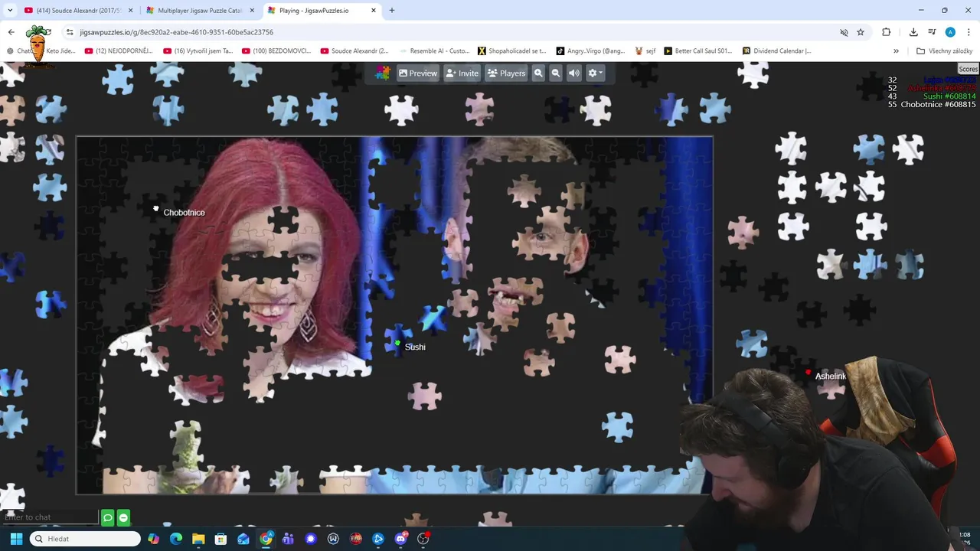Focus the Enter to chat field
This screenshot has width=980, height=551.
tap(50, 517)
